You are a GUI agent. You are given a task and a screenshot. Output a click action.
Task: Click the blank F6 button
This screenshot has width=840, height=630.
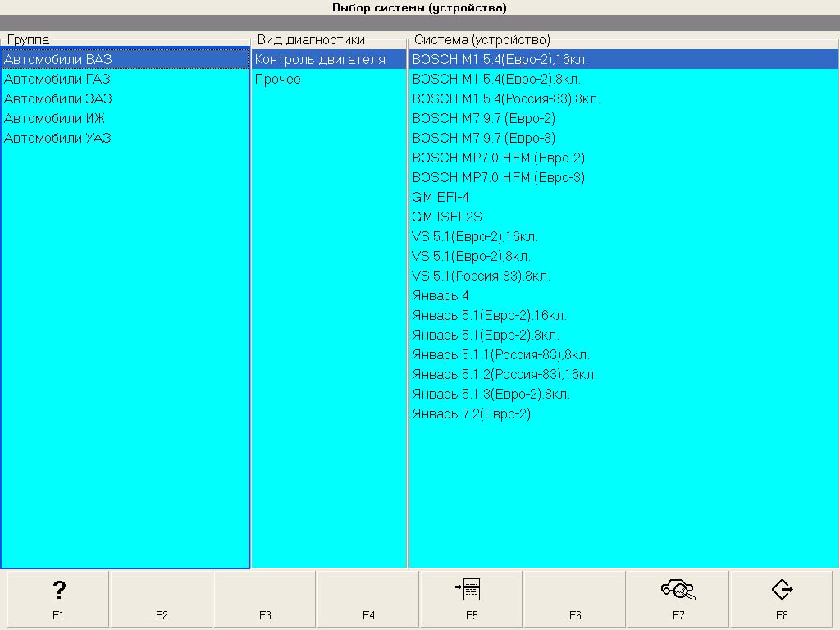[575, 599]
